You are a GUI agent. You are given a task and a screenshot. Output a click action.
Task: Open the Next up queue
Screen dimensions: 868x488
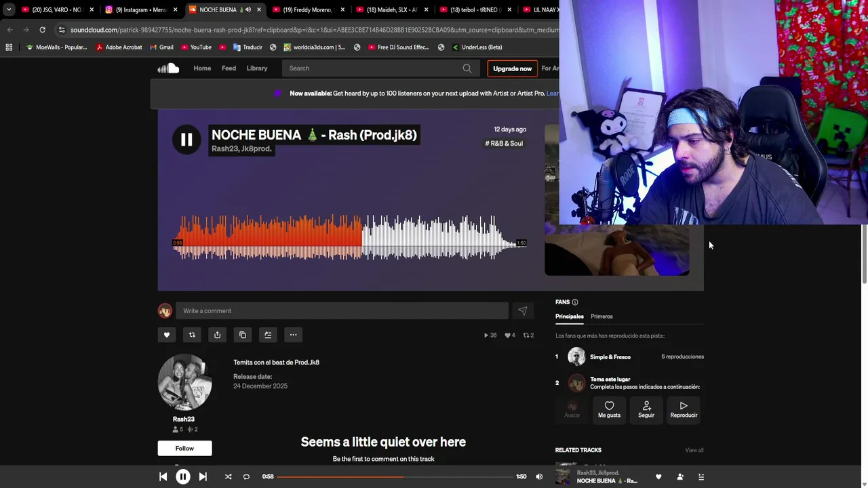coord(701,476)
